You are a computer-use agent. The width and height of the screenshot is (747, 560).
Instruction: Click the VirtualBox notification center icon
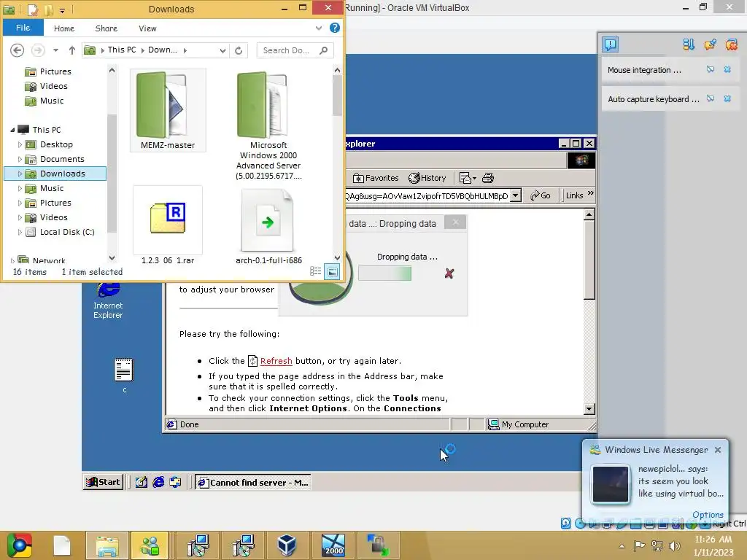click(x=611, y=44)
